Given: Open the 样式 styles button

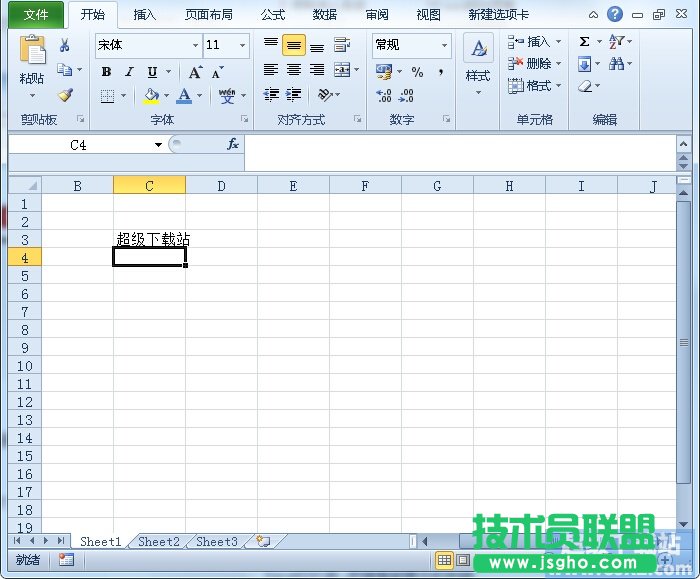Looking at the screenshot, I should 478,65.
